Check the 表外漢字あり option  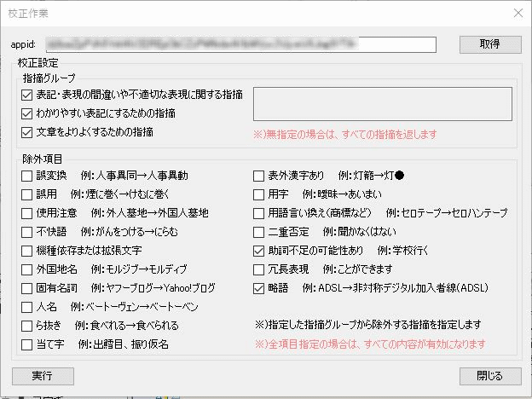[258, 176]
